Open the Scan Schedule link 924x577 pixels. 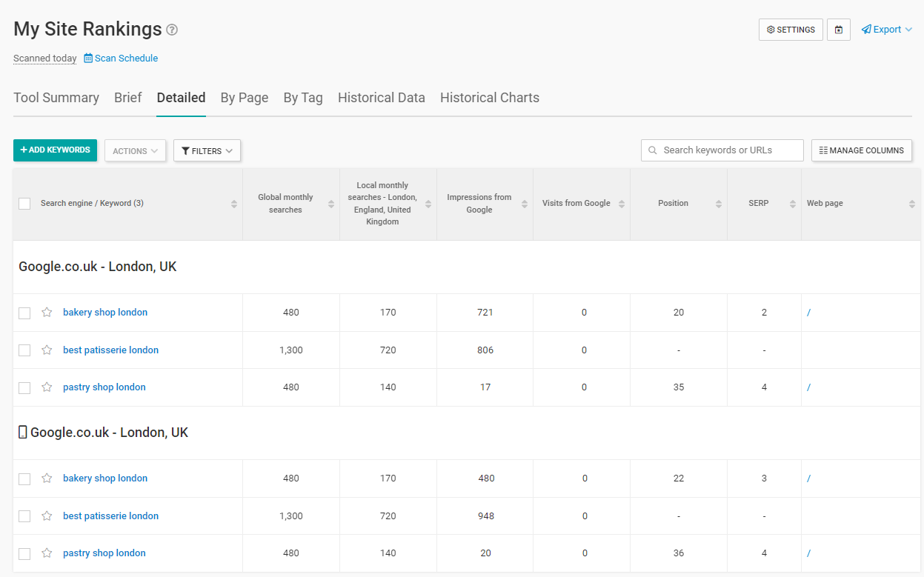pos(126,58)
